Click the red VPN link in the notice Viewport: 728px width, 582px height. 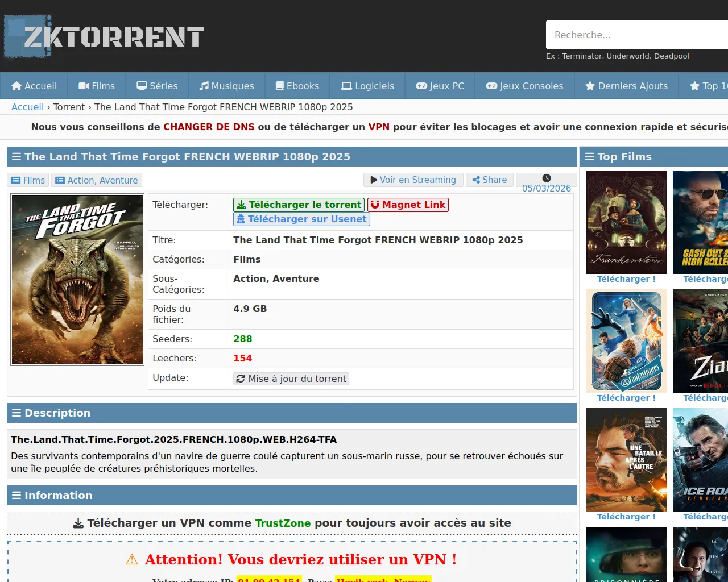coord(379,127)
